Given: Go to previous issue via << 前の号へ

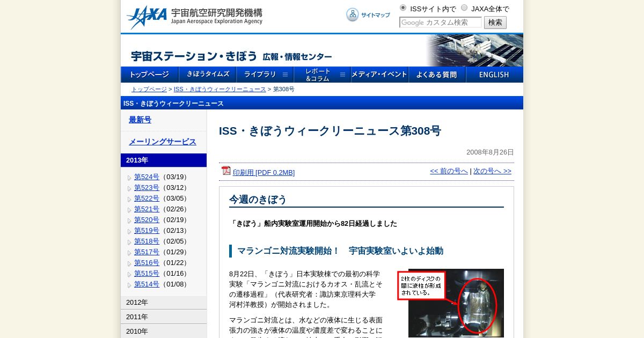Looking at the screenshot, I should point(449,171).
